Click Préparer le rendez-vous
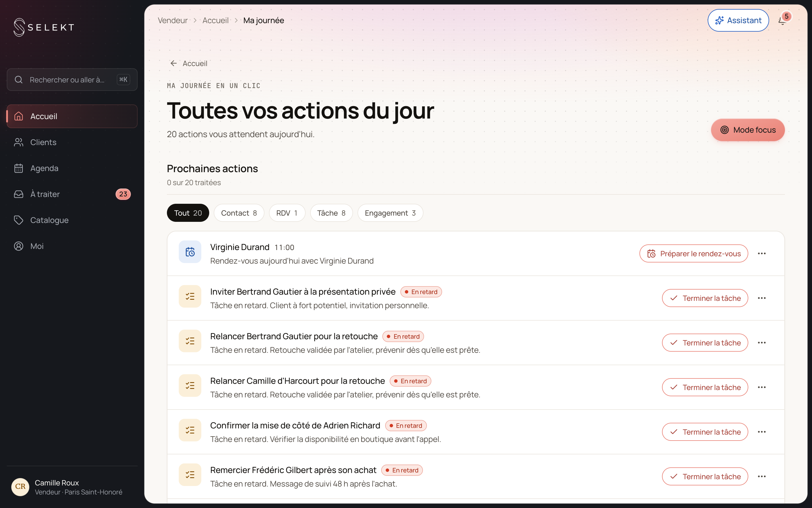Viewport: 812px width, 508px height. tap(694, 253)
